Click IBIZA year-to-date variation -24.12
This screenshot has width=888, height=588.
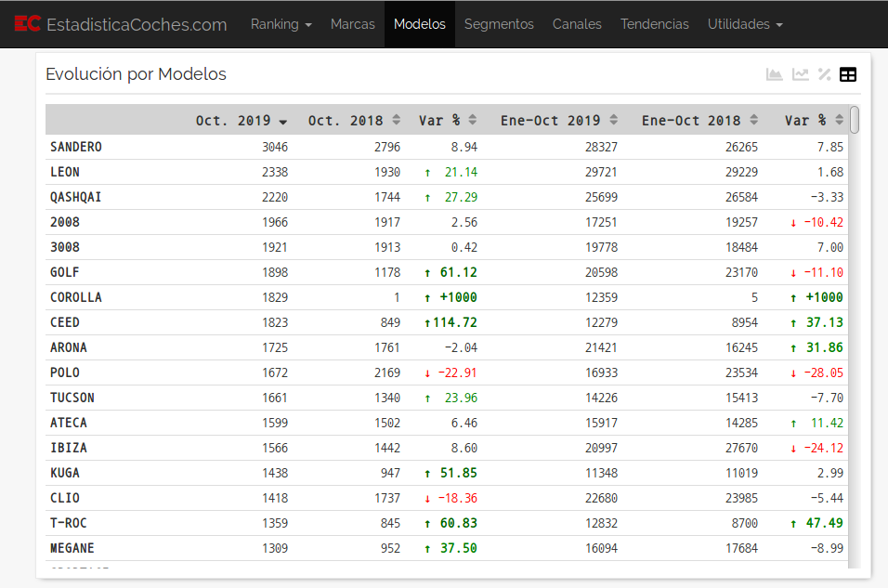(824, 448)
